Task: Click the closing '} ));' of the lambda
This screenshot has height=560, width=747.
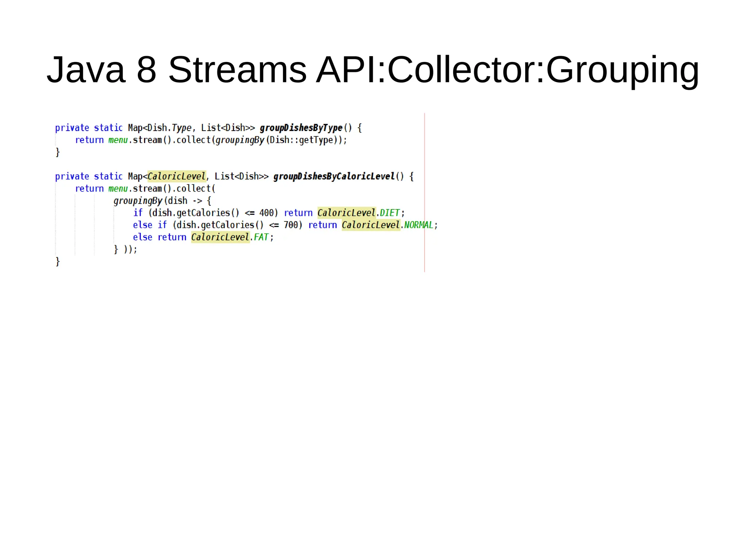Action: click(125, 250)
